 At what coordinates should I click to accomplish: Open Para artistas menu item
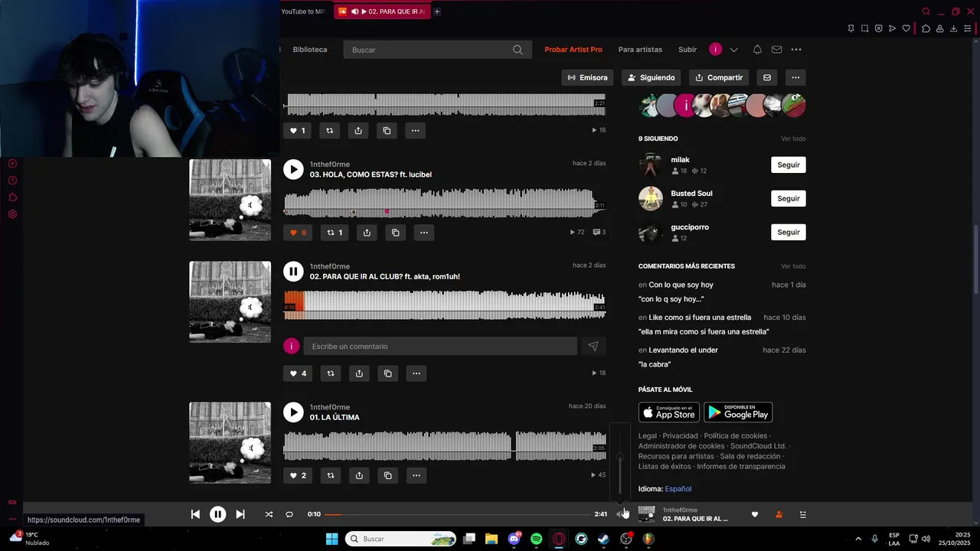point(640,50)
